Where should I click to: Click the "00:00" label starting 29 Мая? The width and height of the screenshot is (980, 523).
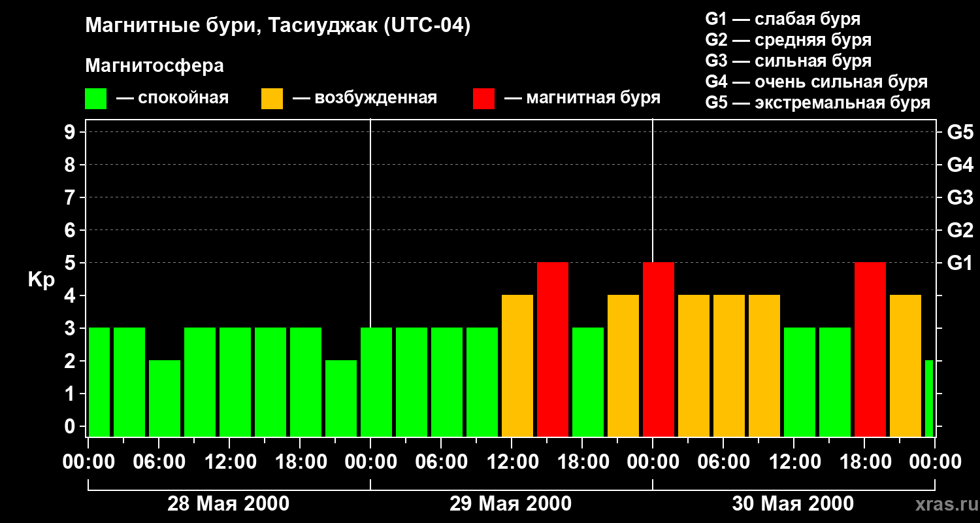[370, 462]
